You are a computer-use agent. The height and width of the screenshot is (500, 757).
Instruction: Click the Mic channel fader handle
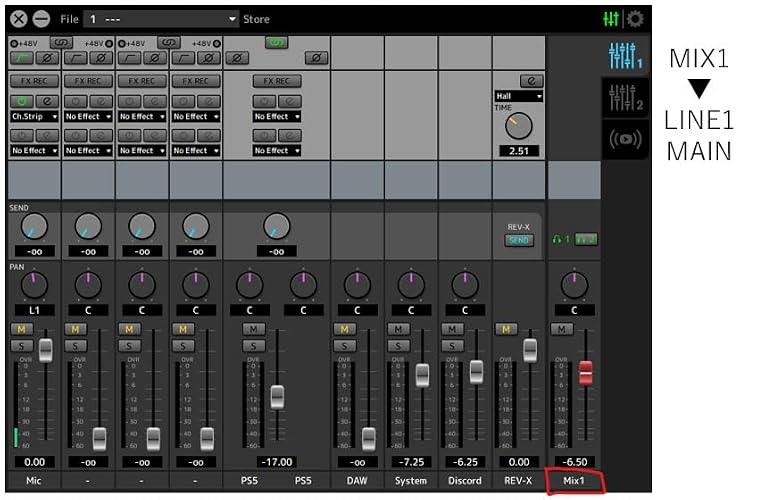click(x=46, y=350)
